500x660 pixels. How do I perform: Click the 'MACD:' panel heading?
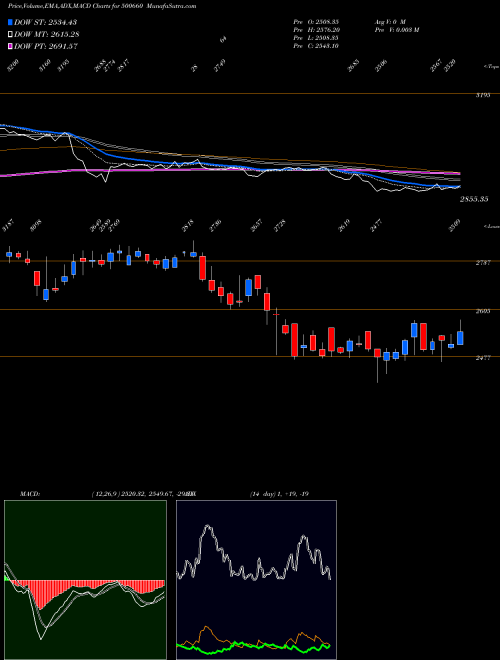pyautogui.click(x=30, y=494)
